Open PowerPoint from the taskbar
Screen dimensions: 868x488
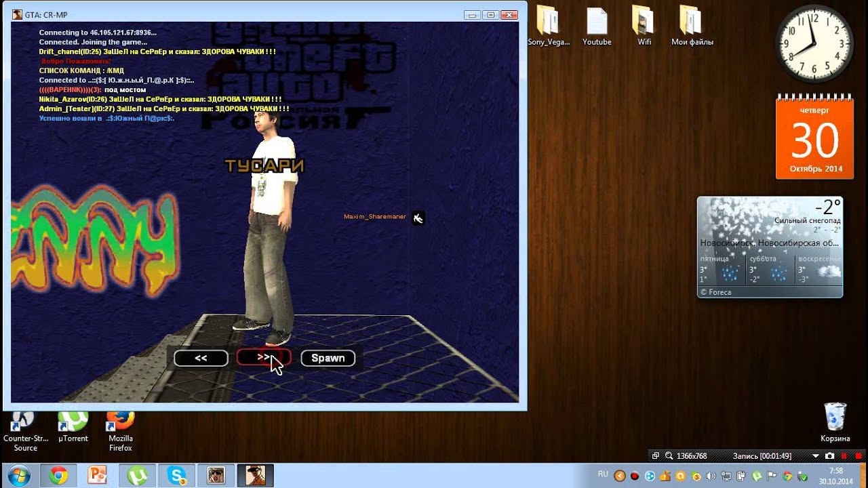98,476
